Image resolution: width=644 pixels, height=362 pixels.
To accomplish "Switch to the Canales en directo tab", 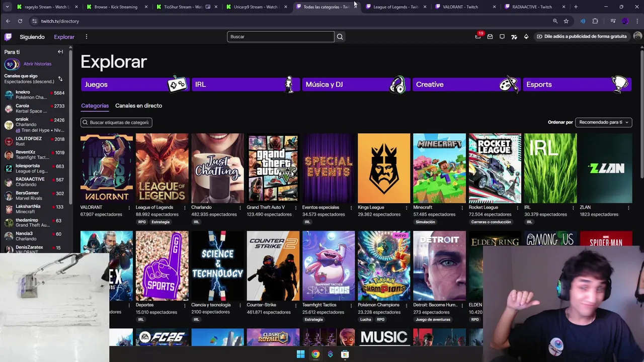I will (138, 106).
